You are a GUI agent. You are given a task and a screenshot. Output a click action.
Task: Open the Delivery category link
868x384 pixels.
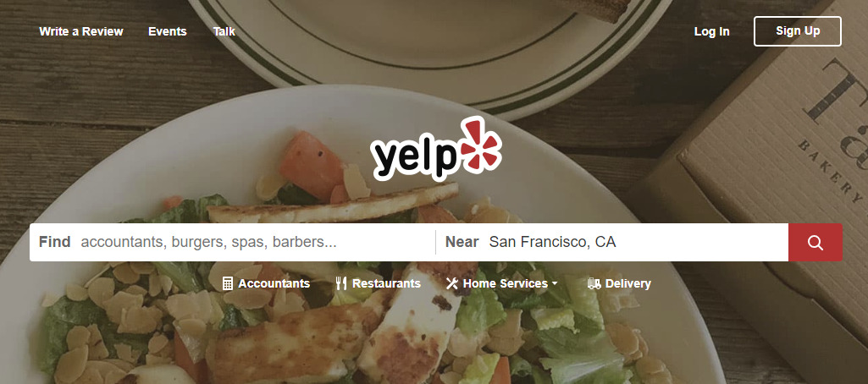tap(628, 283)
